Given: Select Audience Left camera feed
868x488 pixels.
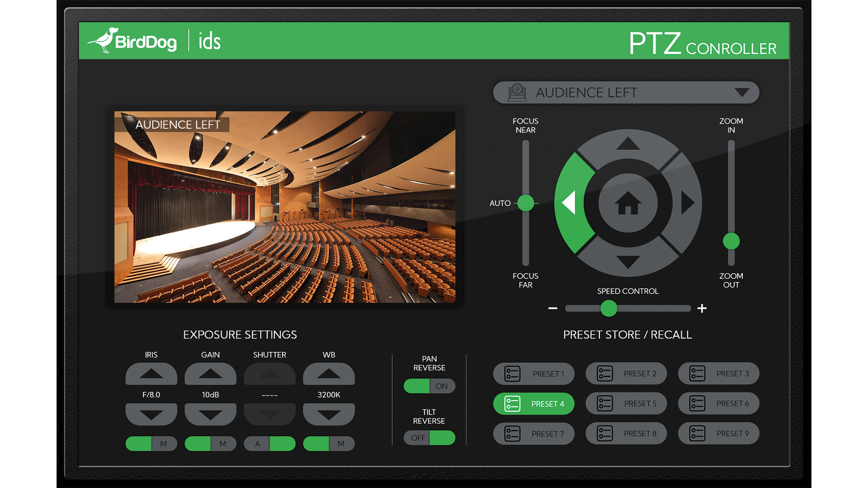Looking at the screenshot, I should click(x=627, y=92).
